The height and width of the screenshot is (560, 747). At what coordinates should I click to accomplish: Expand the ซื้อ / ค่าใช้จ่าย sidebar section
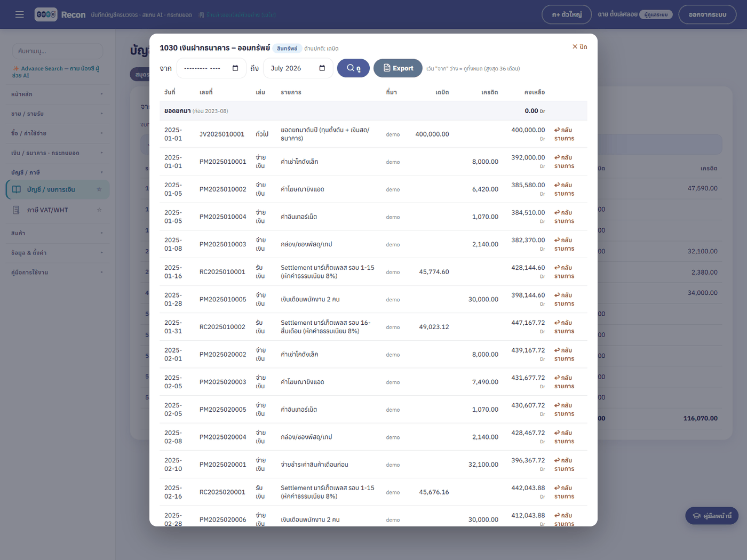pos(57,133)
